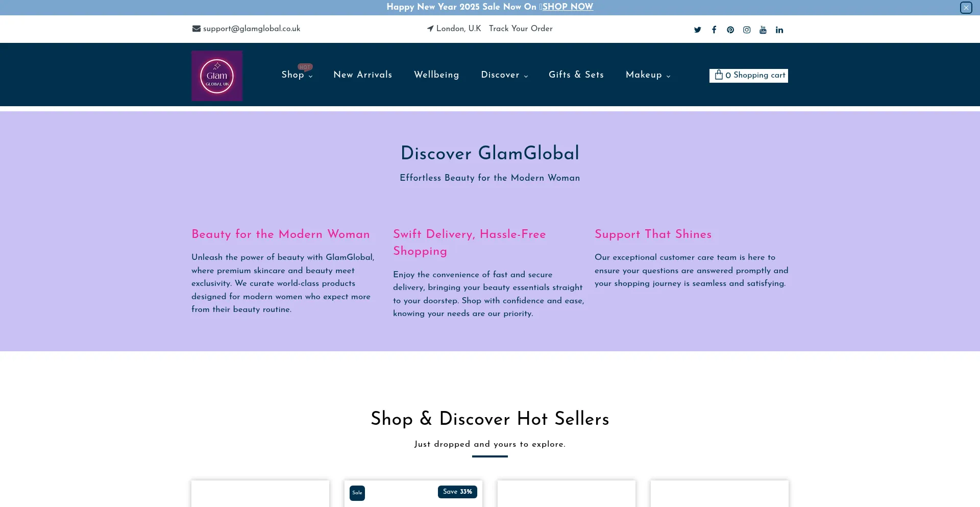
Task: Click the SHOP NOW sale link
Action: (x=567, y=7)
